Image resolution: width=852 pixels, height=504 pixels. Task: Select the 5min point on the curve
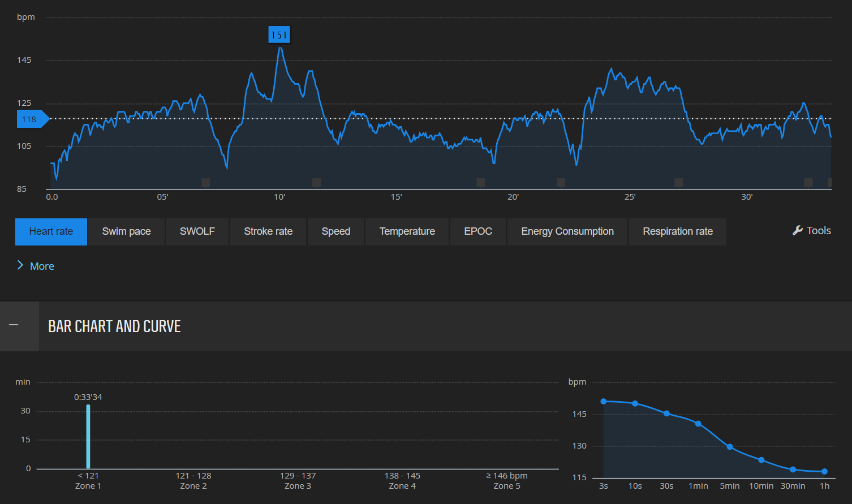(730, 447)
